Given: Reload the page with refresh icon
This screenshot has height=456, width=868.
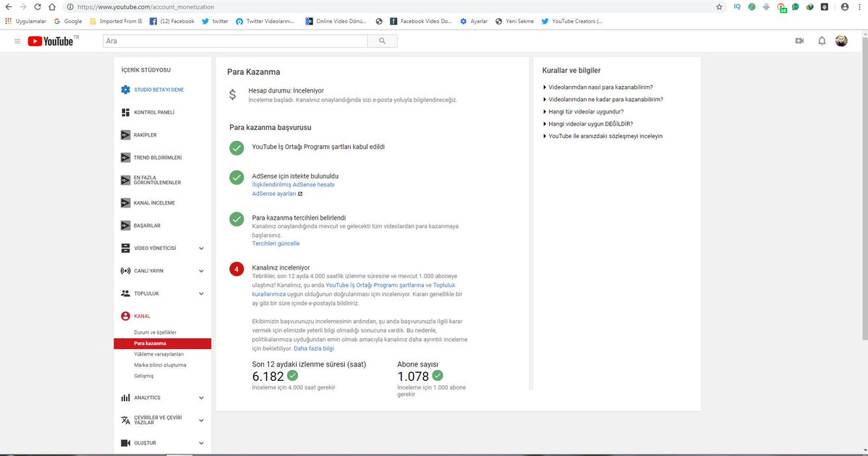Looking at the screenshot, I should (38, 7).
